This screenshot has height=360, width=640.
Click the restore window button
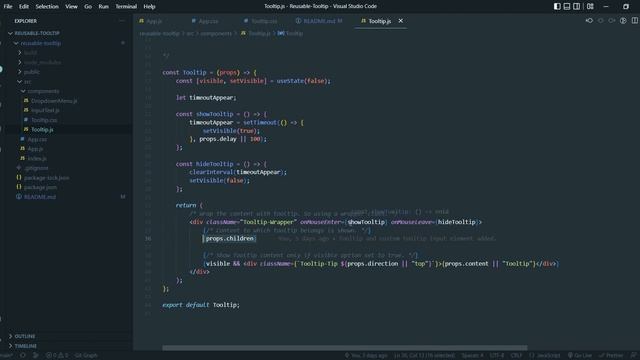tap(626, 7)
